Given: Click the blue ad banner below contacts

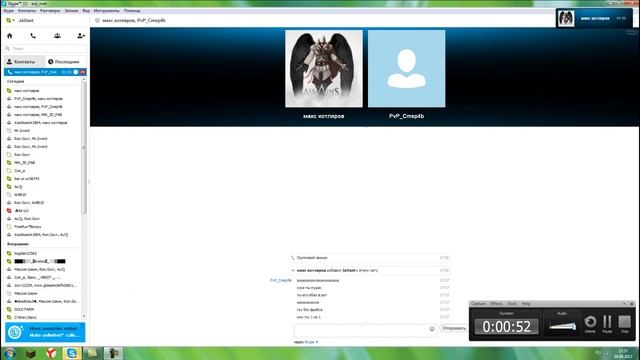Looking at the screenshot, I should pyautogui.click(x=45, y=332).
